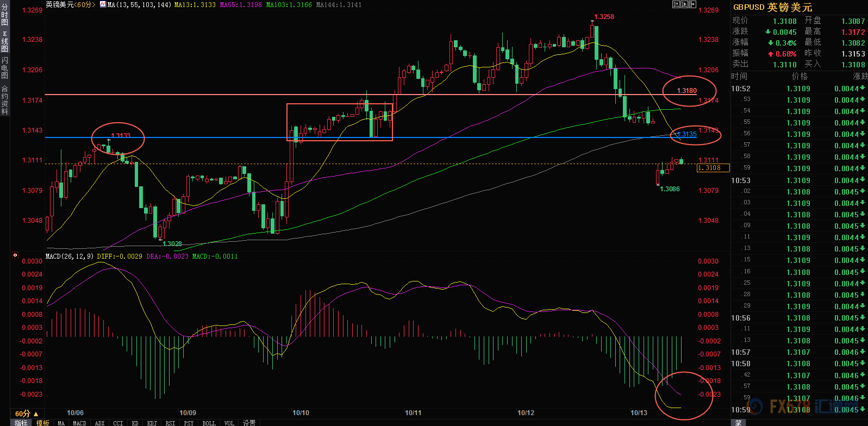Choose the MA indicator tab
Viewport: 868px width, 426px height.
(61, 423)
